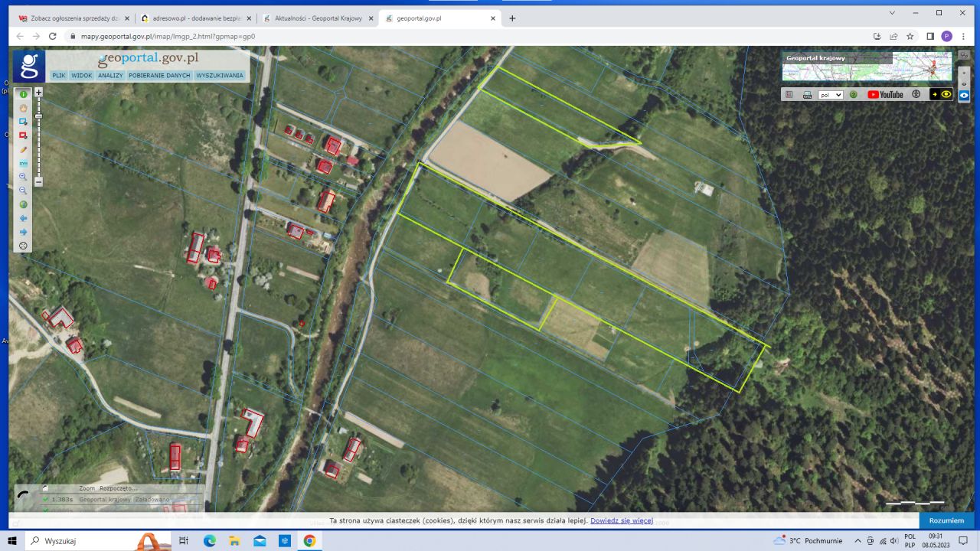Click the Geoportal krajowy overview minimap
The height and width of the screenshot is (551, 980).
point(867,67)
